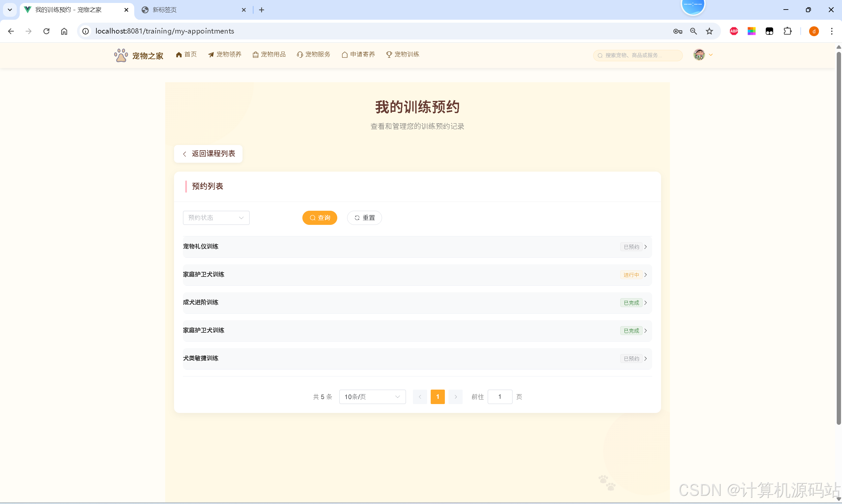The height and width of the screenshot is (504, 842).
Task: Click the 宠物之家 paw logo
Action: point(121,55)
